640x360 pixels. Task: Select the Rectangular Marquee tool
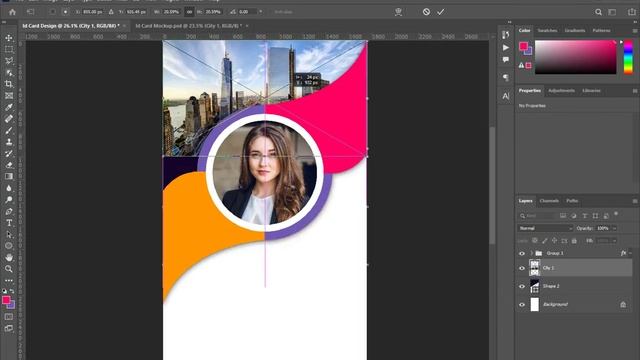click(x=9, y=49)
